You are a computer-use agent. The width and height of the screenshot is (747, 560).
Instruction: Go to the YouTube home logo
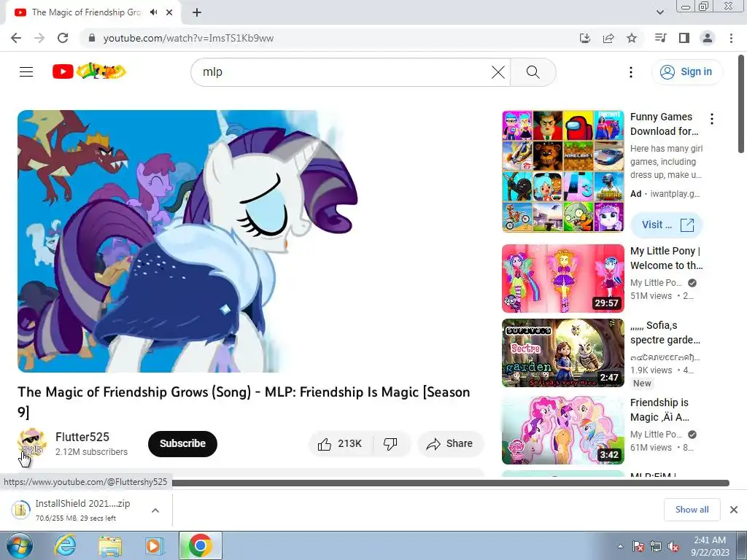(x=89, y=71)
